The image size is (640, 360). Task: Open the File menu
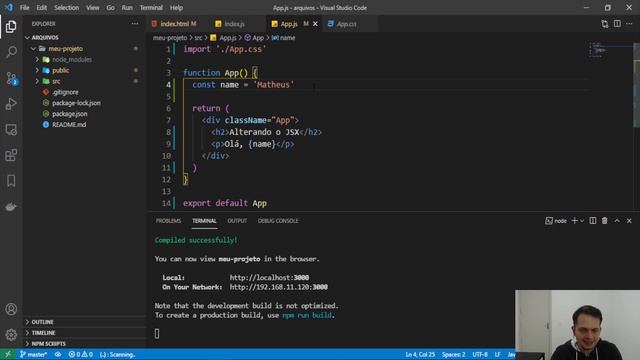pos(24,8)
